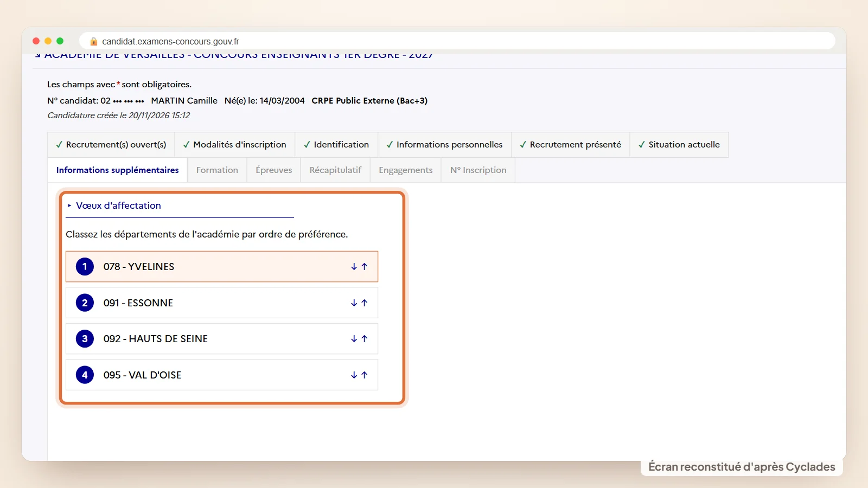Image resolution: width=868 pixels, height=488 pixels.
Task: Click the rank 1 number badge
Action: [x=85, y=267]
